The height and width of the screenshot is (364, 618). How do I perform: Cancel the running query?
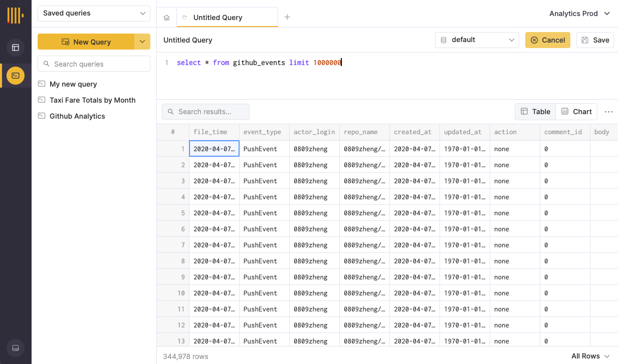coord(547,40)
